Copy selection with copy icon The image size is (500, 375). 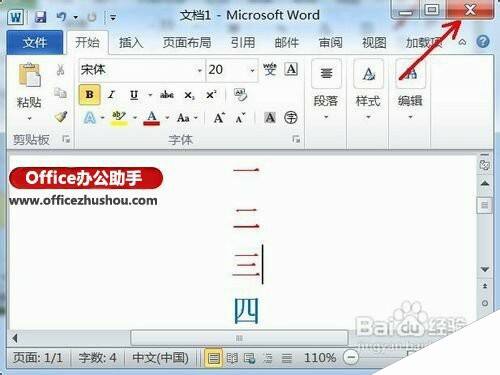point(60,93)
